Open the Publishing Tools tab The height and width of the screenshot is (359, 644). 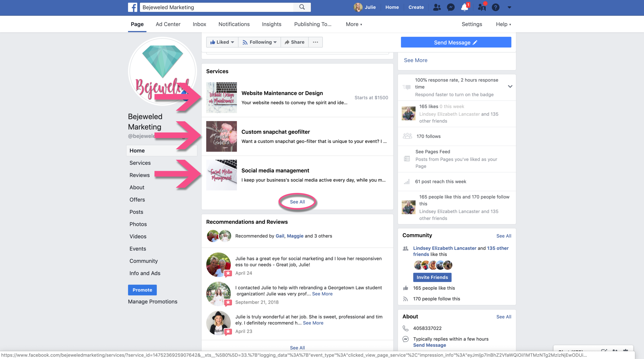pyautogui.click(x=313, y=24)
